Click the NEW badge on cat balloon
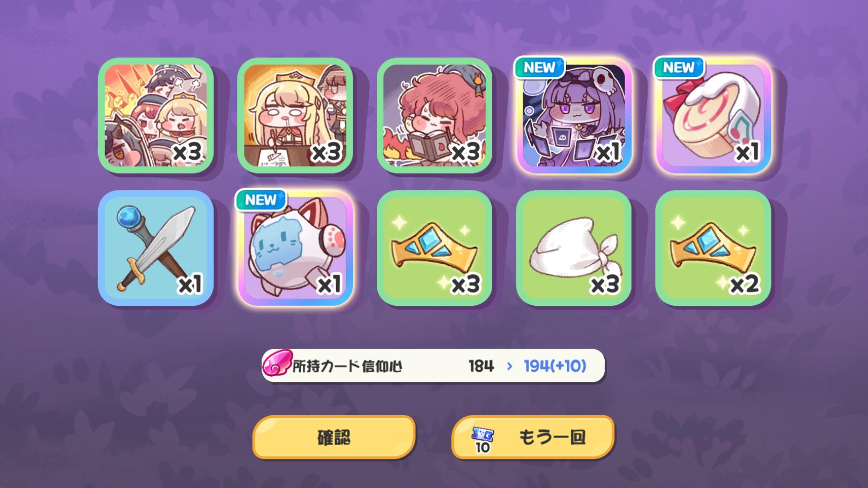 (x=261, y=200)
